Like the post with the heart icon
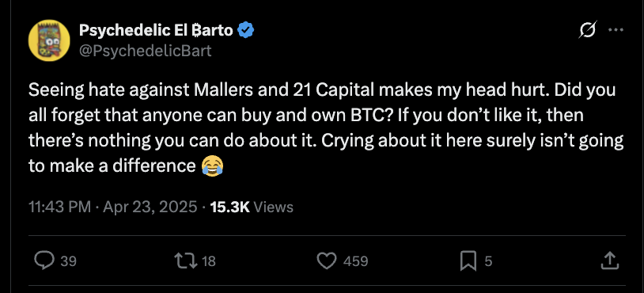Screen dimensions: 644x293 pyautogui.click(x=327, y=261)
